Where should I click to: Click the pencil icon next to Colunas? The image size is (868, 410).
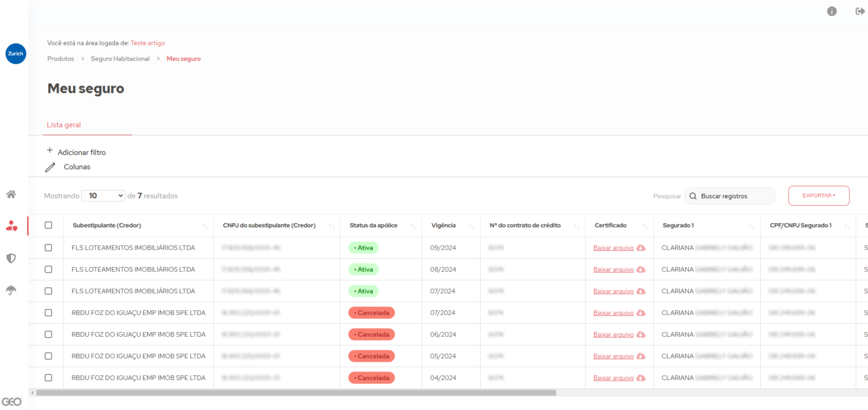click(51, 167)
